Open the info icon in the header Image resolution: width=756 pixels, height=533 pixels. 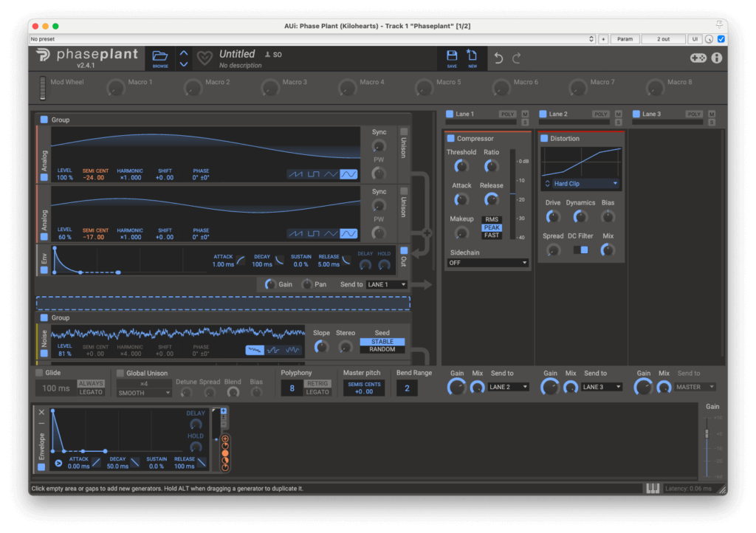(x=717, y=58)
